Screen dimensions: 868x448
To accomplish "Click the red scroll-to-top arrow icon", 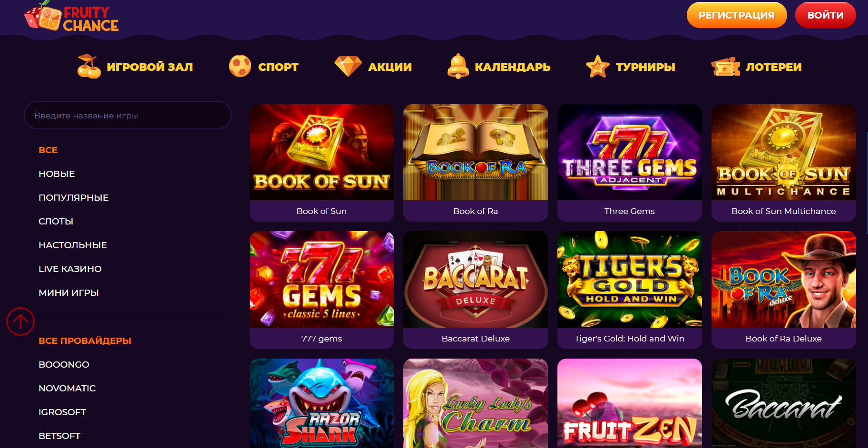I will pyautogui.click(x=20, y=321).
